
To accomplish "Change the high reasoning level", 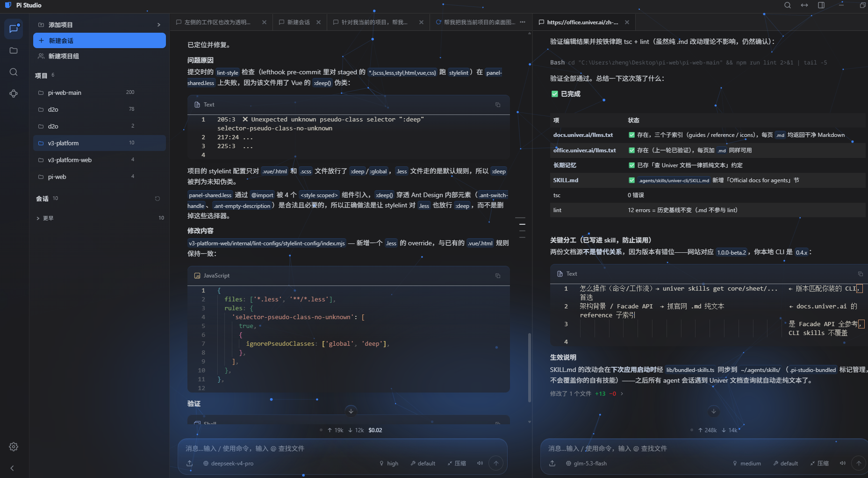I will click(x=389, y=464).
